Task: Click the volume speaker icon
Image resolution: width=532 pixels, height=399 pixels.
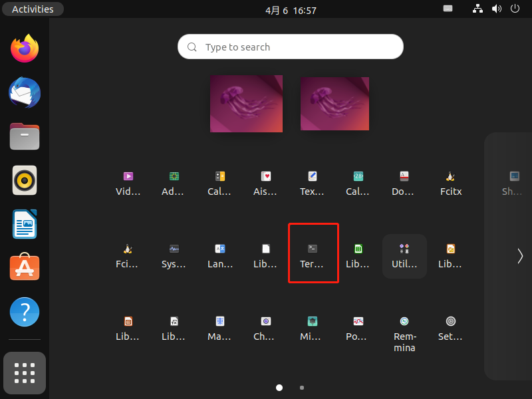Action: pos(496,9)
